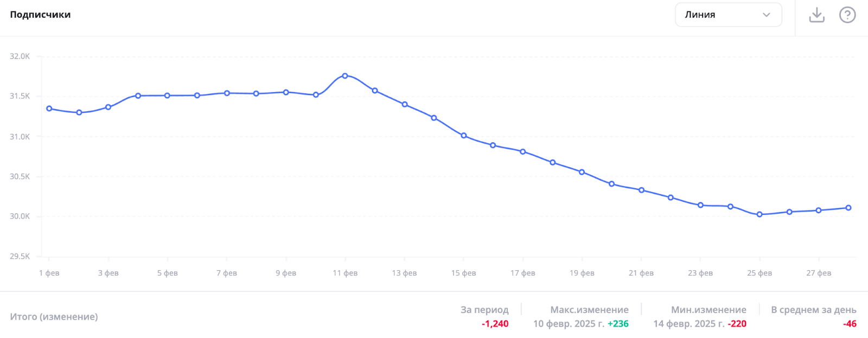Click the data point for 11 фев peak
The image size is (868, 338).
(x=345, y=76)
